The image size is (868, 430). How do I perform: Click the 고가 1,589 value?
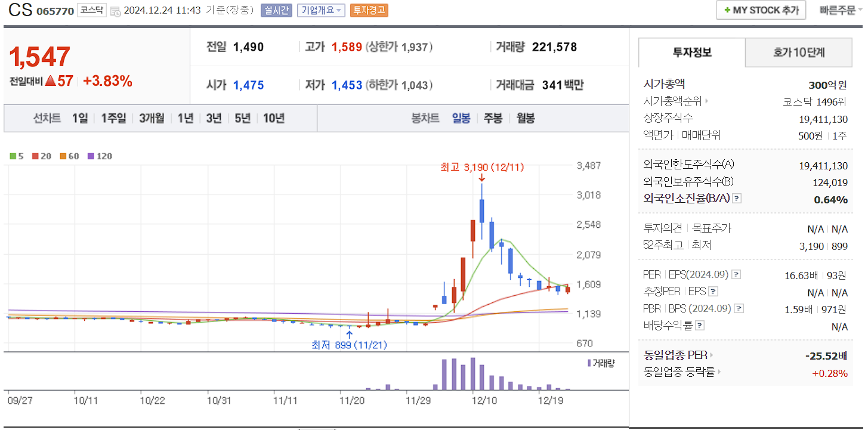tap(347, 47)
